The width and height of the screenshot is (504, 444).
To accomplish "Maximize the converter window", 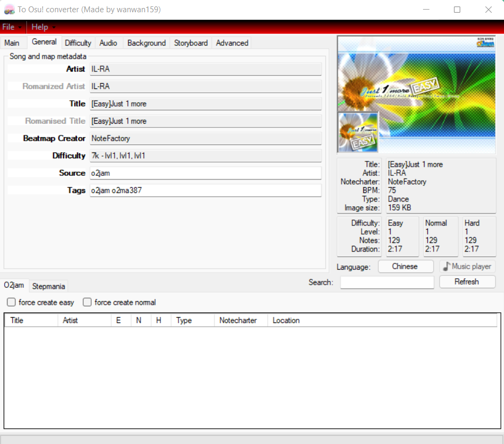I will [x=457, y=10].
